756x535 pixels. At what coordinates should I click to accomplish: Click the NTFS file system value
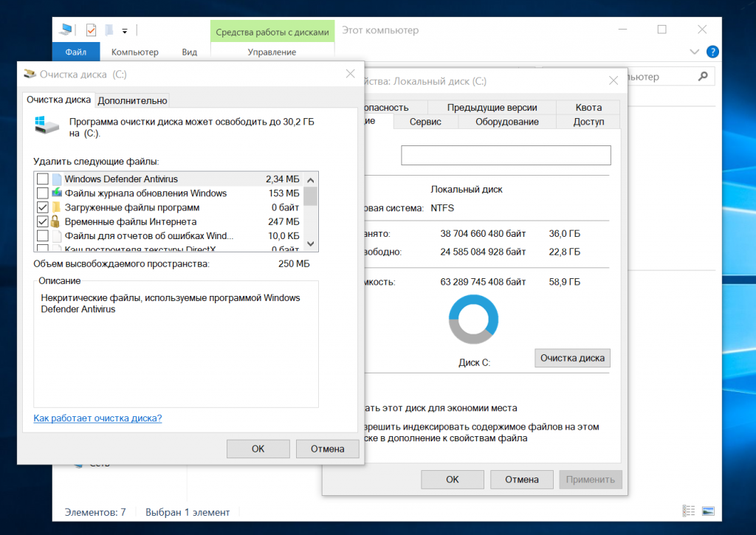442,208
